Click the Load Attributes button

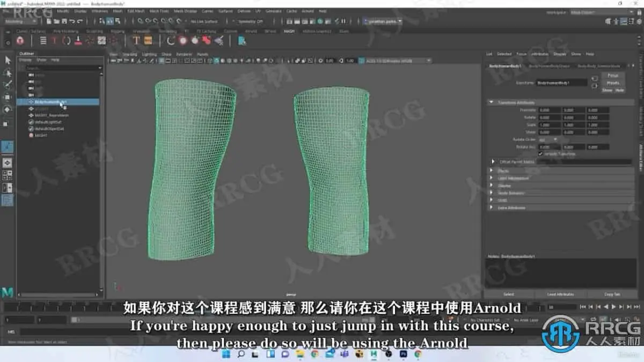[x=560, y=294]
